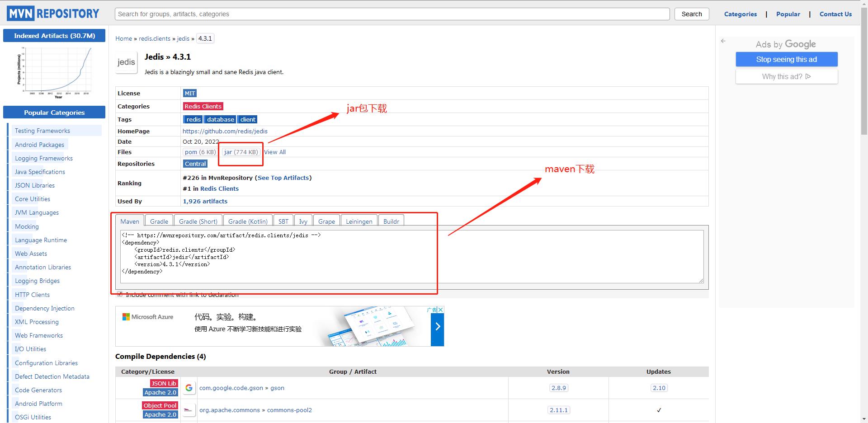
Task: Click the Apache commons-pool2 feather icon
Action: click(x=189, y=410)
